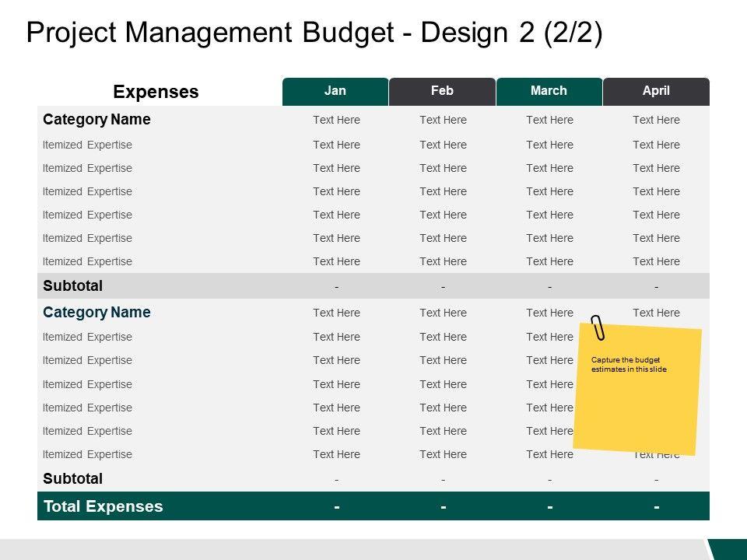Click the Total Expenses dash under April
The image size is (747, 560).
point(657,507)
